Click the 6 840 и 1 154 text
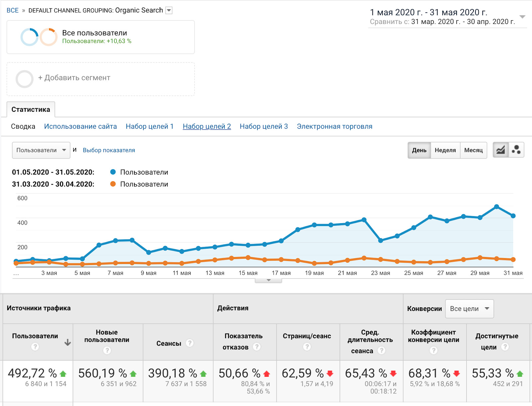This screenshot has width=532, height=406. (46, 384)
